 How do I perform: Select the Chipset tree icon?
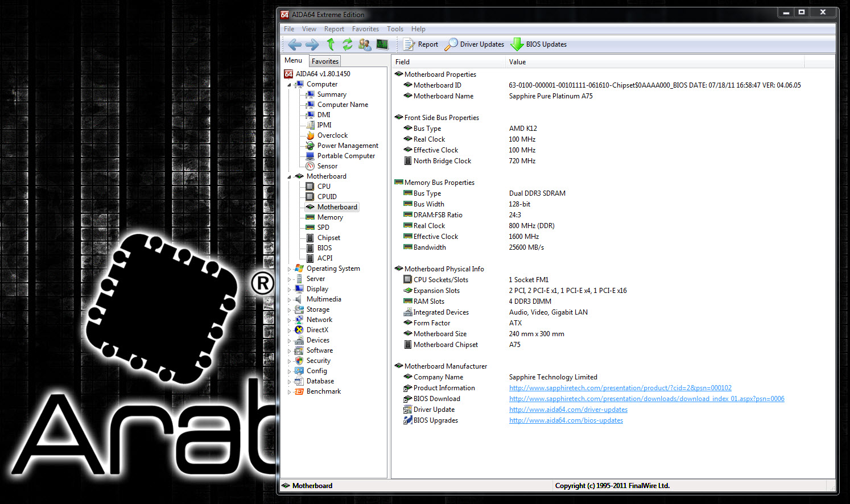coord(310,238)
